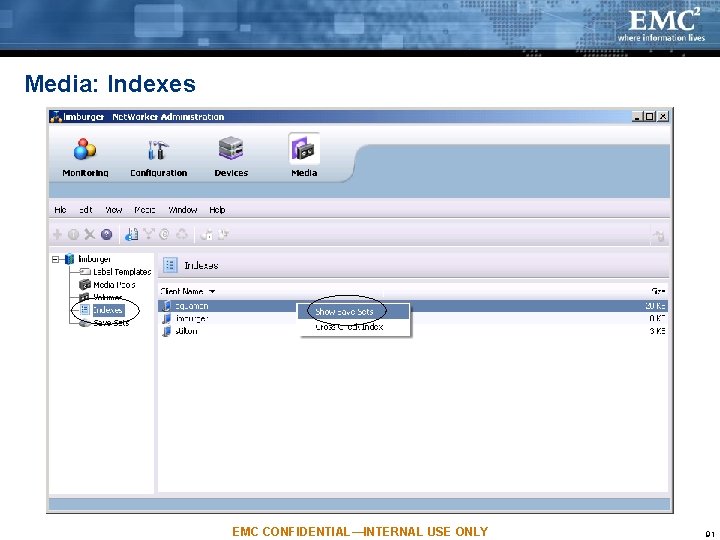The image size is (720, 540).
Task: Click the blue server toolbar icon after the separator
Action: click(x=131, y=235)
